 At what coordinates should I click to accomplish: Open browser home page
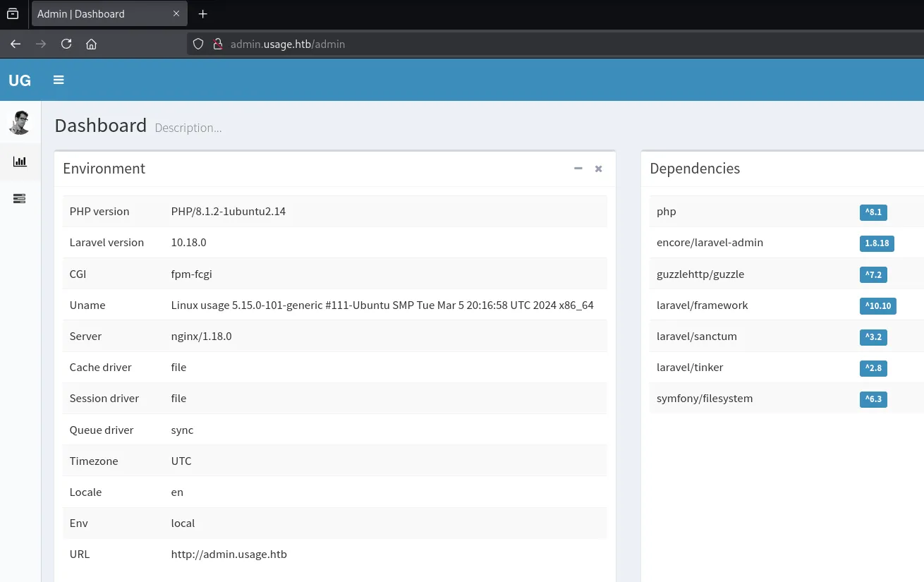pos(91,44)
